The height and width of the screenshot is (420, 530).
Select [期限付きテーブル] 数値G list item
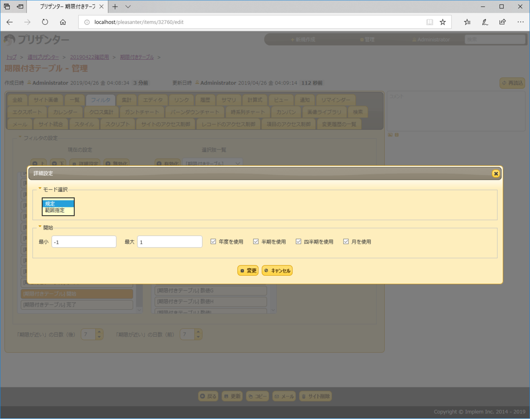(211, 290)
